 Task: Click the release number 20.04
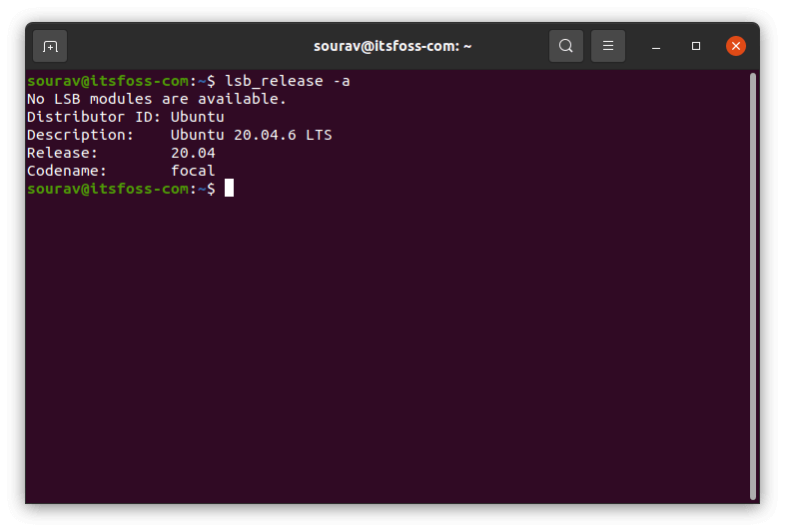click(x=193, y=153)
